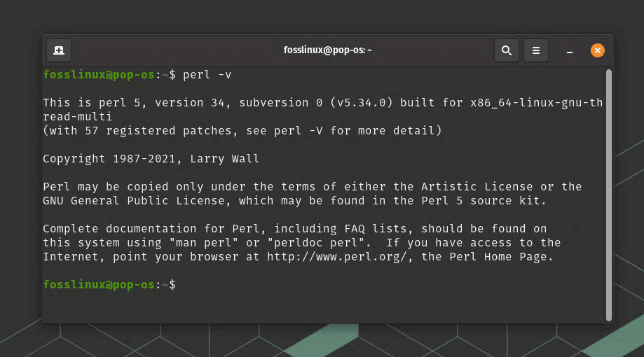
Task: Open the hamburger menu
Action: point(536,50)
